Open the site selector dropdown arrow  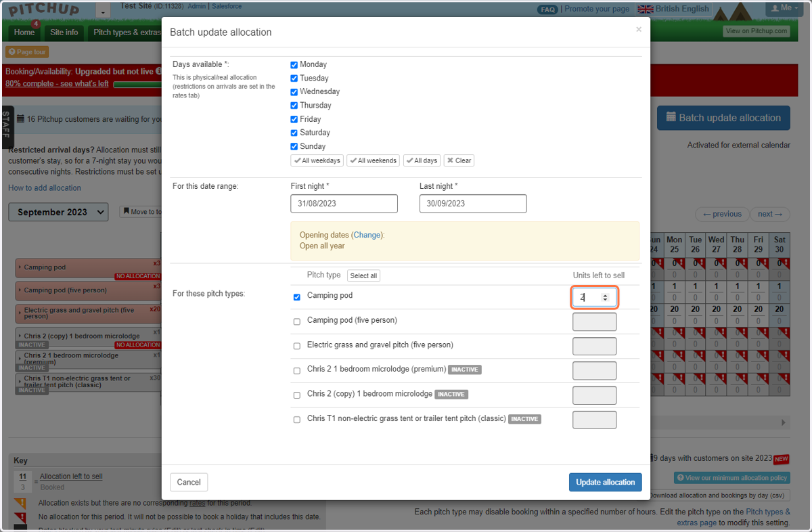(103, 12)
